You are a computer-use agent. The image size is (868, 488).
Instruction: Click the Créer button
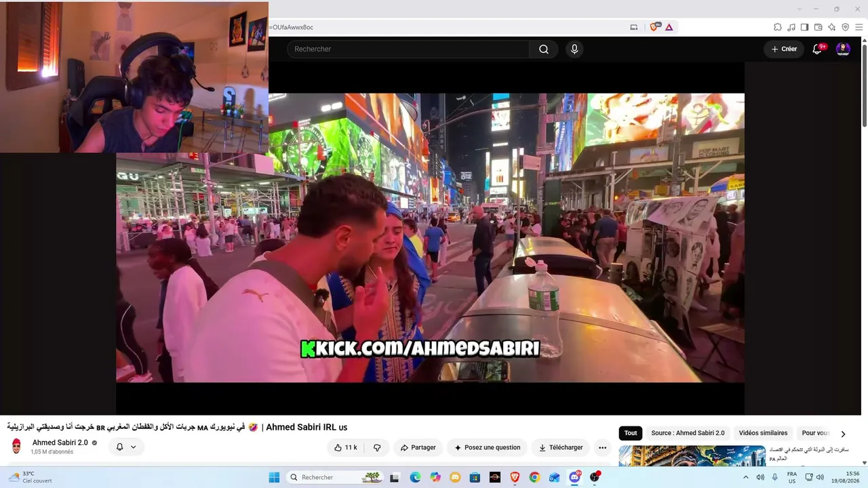pyautogui.click(x=784, y=49)
